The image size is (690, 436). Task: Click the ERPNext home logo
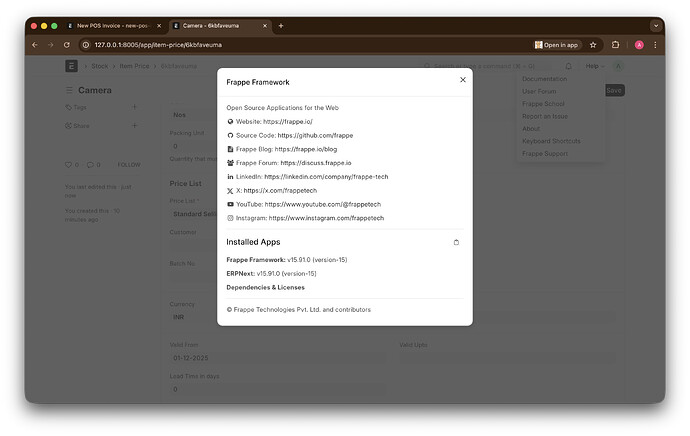(71, 66)
